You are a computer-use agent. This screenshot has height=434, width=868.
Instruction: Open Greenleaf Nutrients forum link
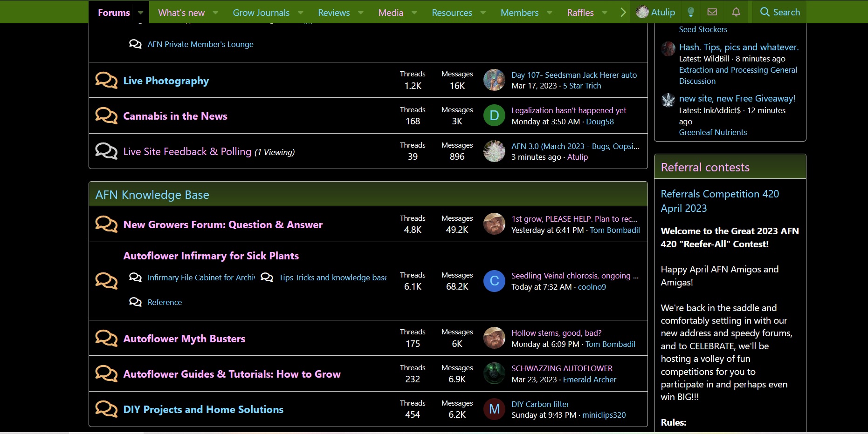[713, 132]
